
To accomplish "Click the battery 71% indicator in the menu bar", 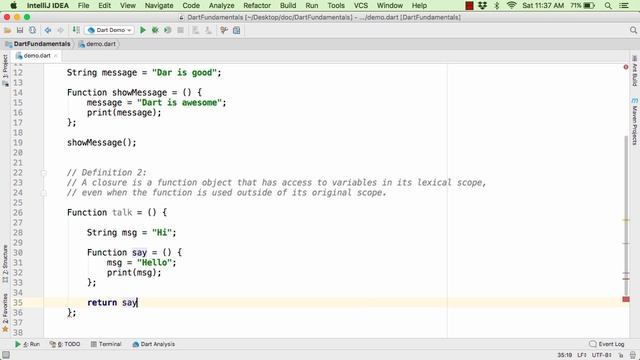I will pyautogui.click(x=582, y=6).
